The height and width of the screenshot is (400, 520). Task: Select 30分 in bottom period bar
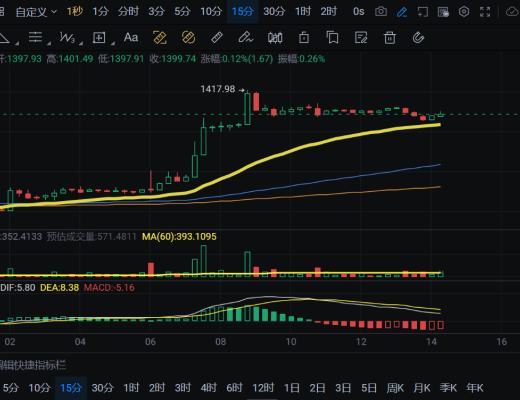(x=102, y=388)
